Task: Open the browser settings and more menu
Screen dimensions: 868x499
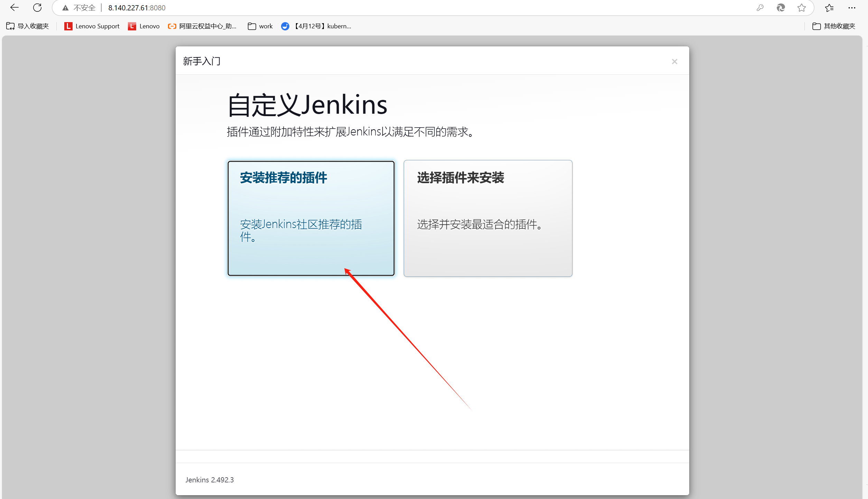Action: pos(852,8)
